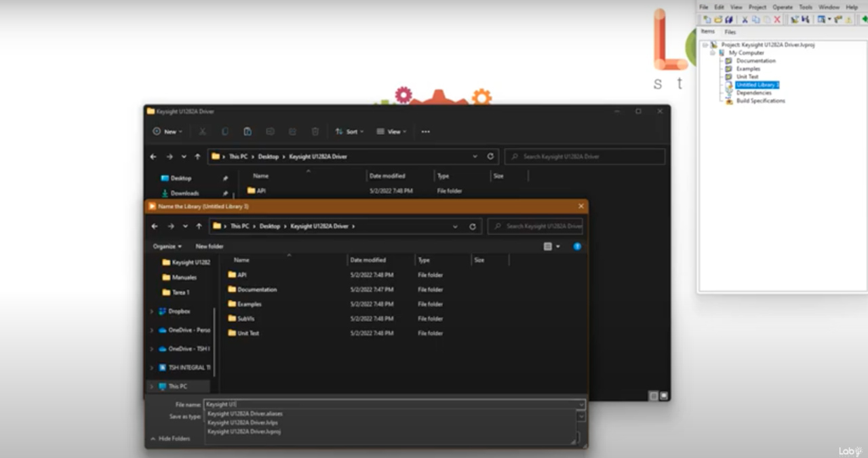Click the red Delete X toolbar icon
The image size is (868, 458).
777,20
